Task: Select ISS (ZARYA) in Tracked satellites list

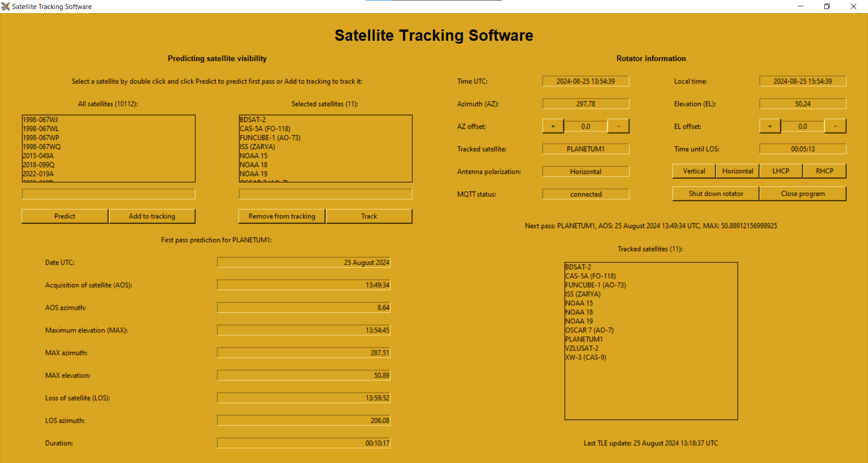Action: [x=651, y=294]
